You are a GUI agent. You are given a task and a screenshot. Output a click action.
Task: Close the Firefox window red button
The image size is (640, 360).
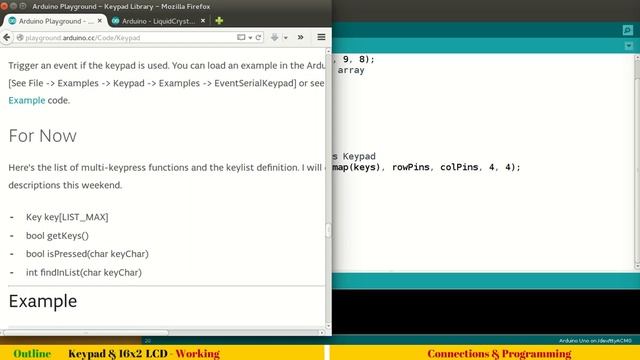coord(4,6)
